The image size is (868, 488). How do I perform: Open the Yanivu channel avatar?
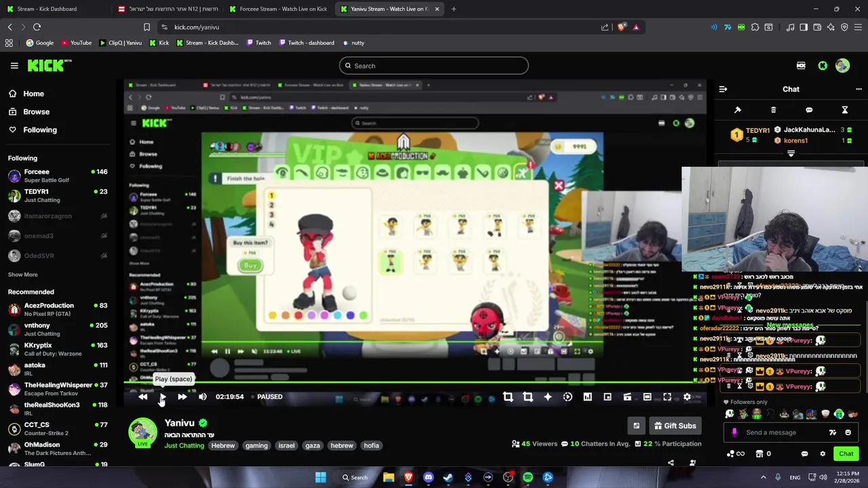143,433
